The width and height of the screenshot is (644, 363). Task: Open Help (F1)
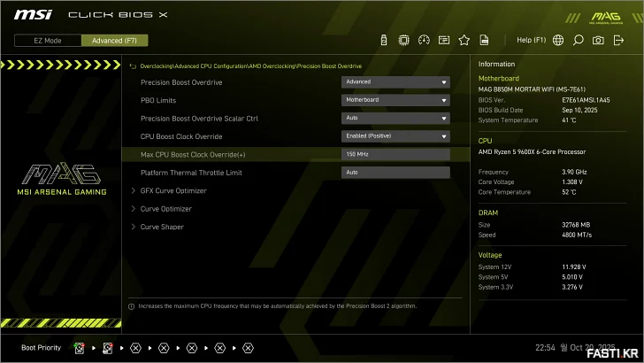pyautogui.click(x=531, y=41)
